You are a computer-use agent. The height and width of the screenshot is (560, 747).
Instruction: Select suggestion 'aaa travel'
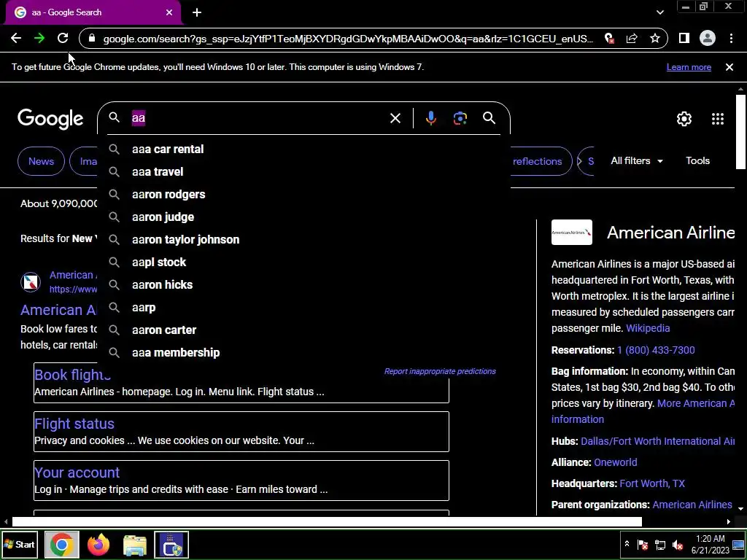pyautogui.click(x=304, y=172)
